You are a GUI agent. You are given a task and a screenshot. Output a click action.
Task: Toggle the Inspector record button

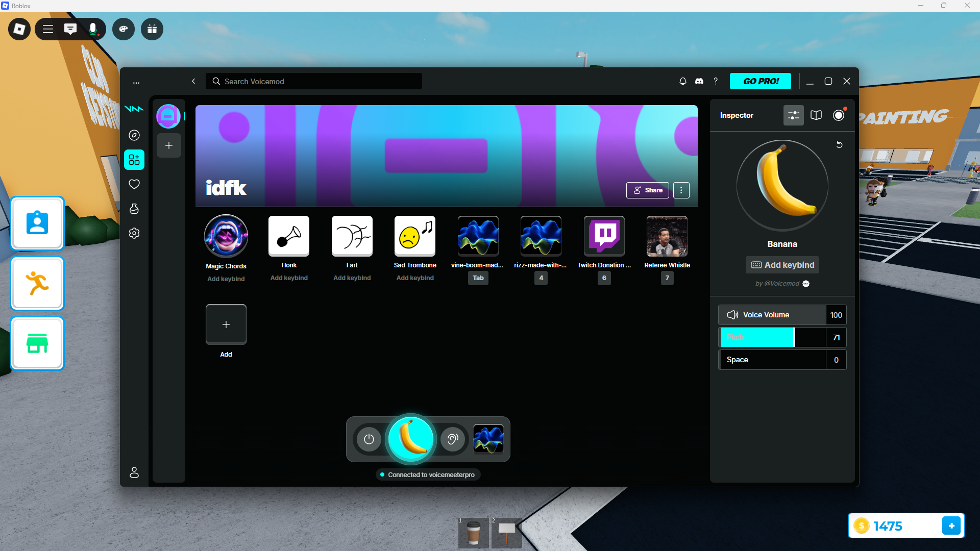839,115
